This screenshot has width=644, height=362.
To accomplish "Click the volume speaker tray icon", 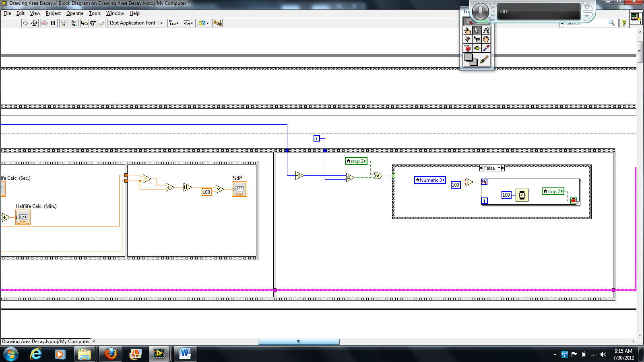I will click(603, 354).
